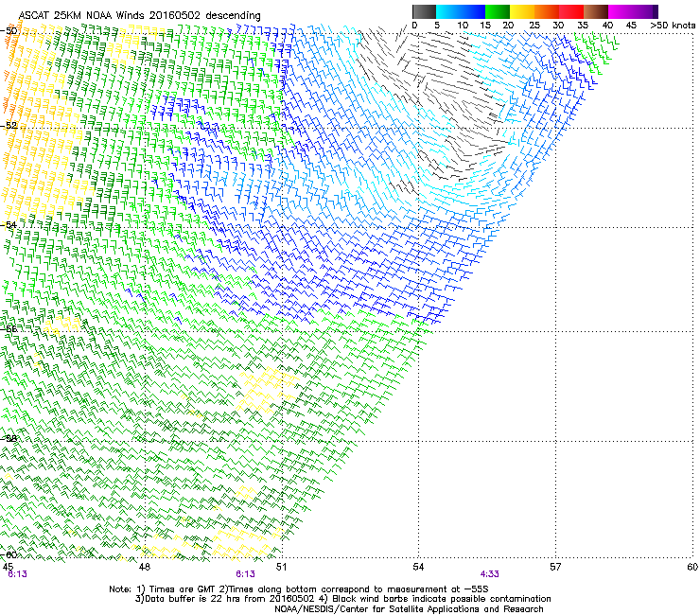Select the red 30-35 knots legend color
This screenshot has height=615, width=700.
click(x=571, y=11)
